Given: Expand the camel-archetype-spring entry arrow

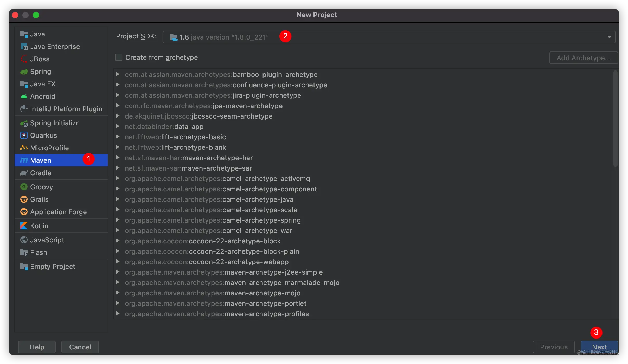Looking at the screenshot, I should tap(118, 220).
